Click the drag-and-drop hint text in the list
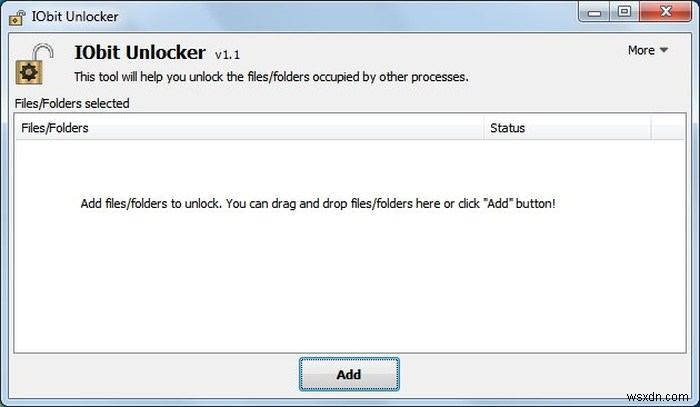This screenshot has height=407, width=700. (317, 203)
